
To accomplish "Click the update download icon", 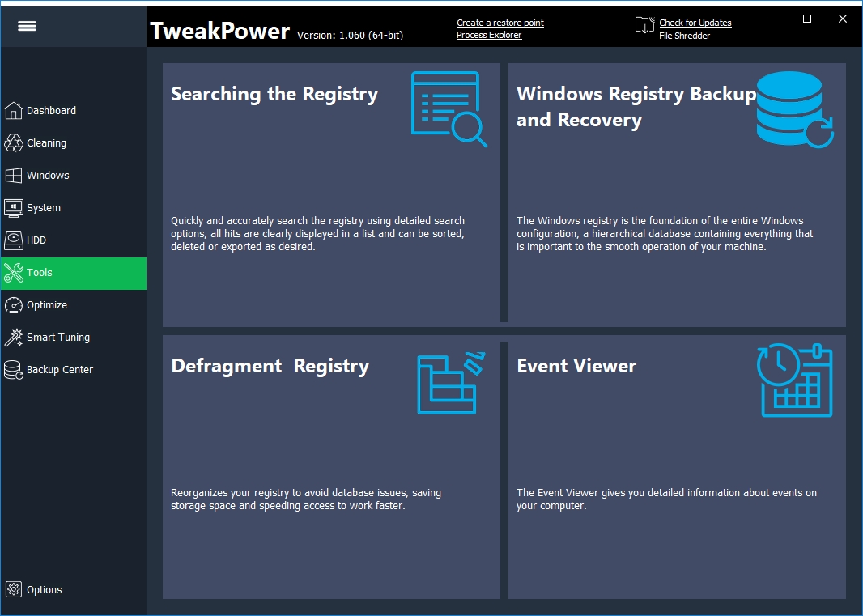I will point(644,25).
